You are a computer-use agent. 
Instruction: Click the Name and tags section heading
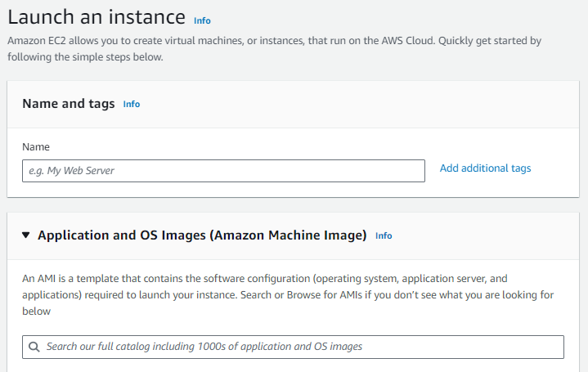click(x=69, y=104)
